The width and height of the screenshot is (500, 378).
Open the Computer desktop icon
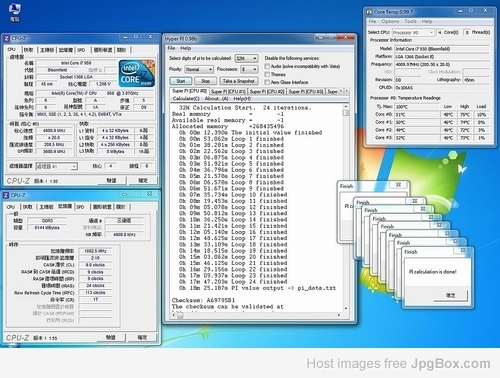click(x=15, y=12)
